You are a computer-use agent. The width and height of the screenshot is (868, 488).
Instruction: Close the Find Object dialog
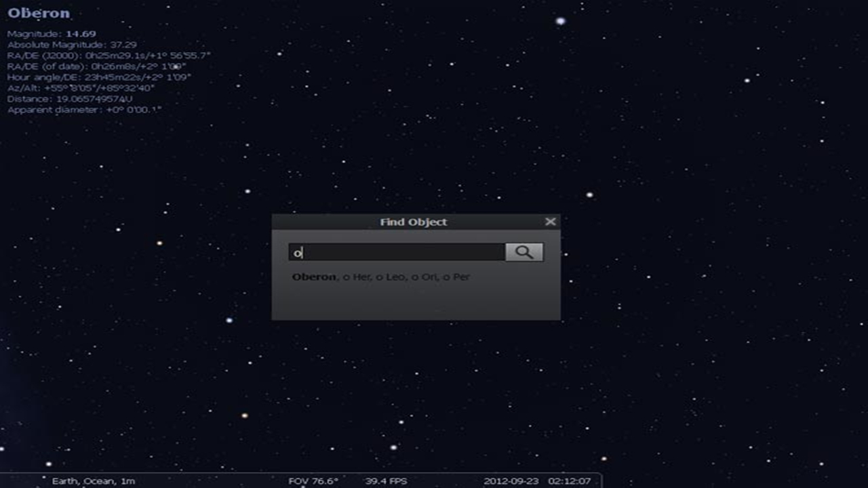[551, 221]
